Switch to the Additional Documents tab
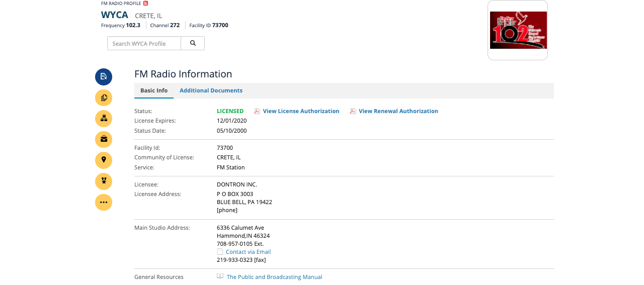The image size is (644, 285). 211,90
